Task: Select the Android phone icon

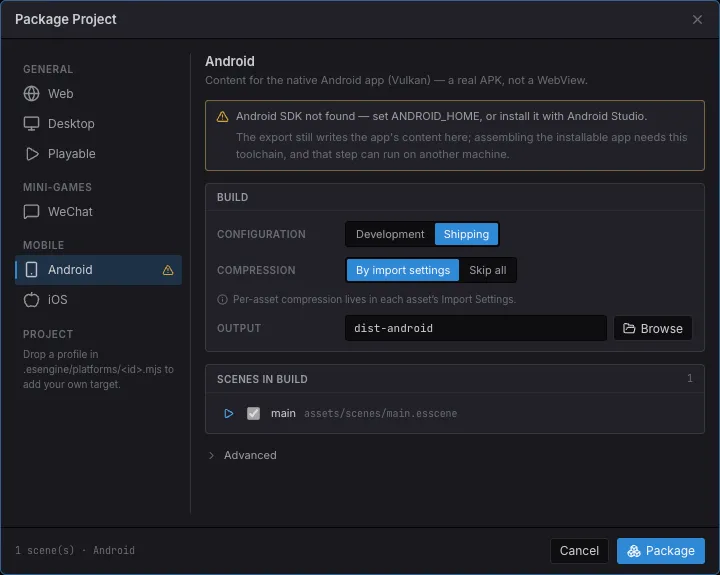Action: point(31,270)
